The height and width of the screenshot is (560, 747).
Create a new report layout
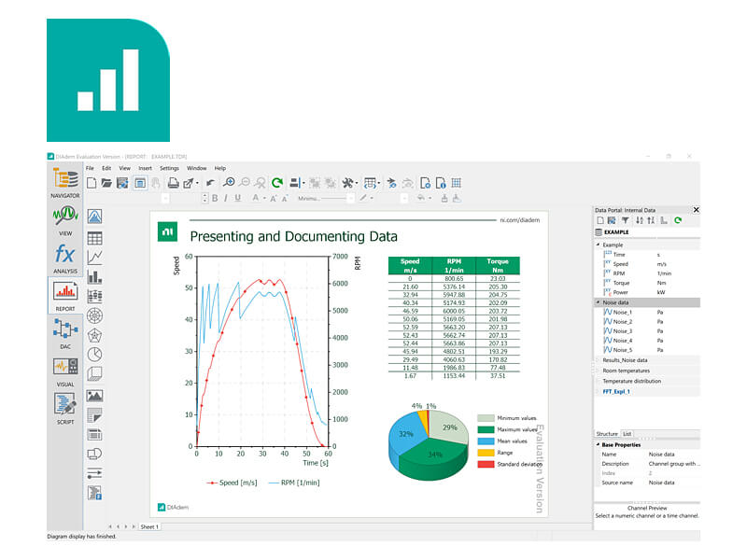92,183
